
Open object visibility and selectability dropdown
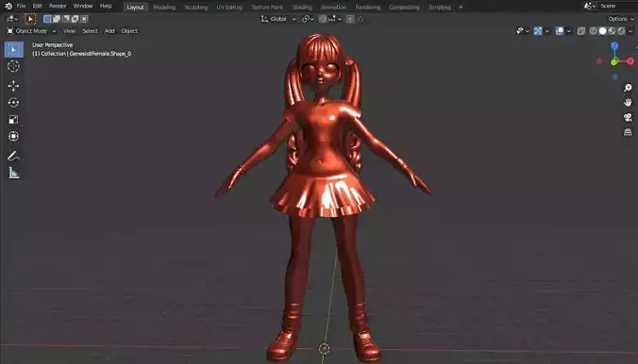[x=523, y=31]
